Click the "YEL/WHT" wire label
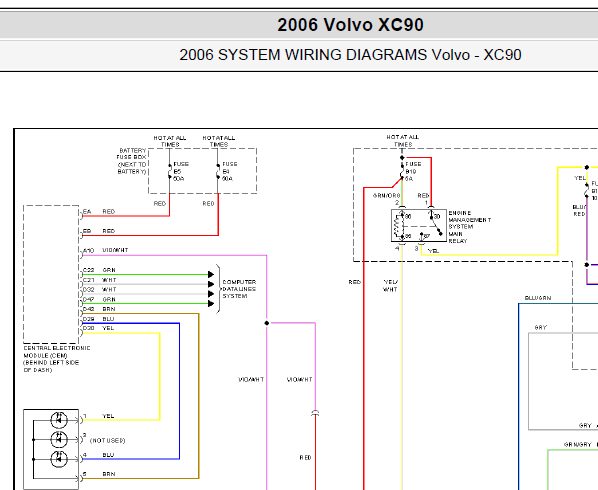Viewport: 598px width, 490px height. click(391, 286)
